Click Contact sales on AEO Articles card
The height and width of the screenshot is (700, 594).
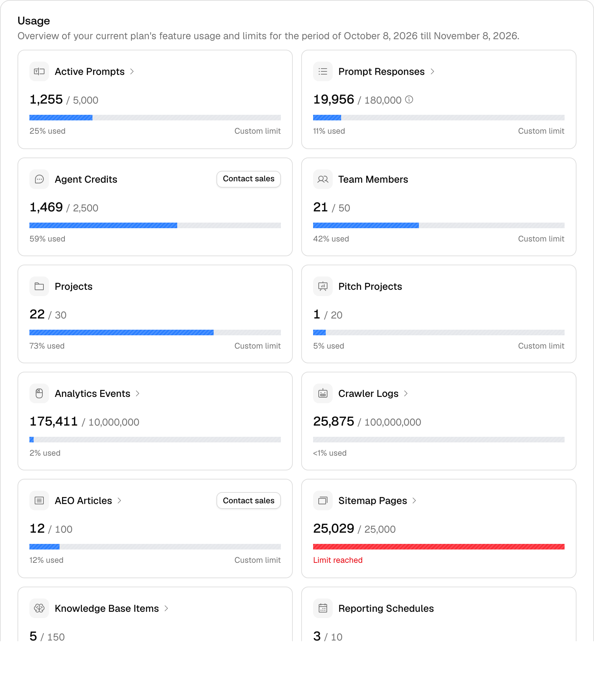pos(249,500)
